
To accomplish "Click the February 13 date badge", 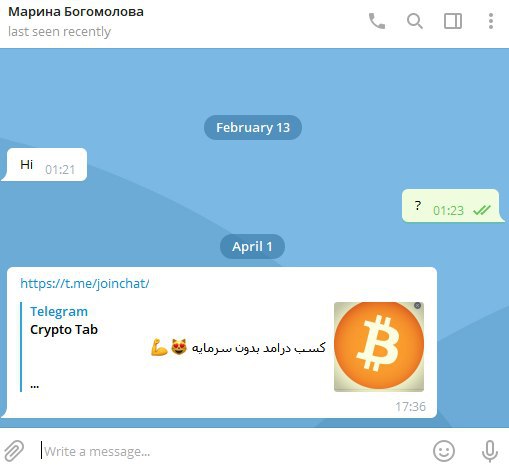I will click(253, 127).
